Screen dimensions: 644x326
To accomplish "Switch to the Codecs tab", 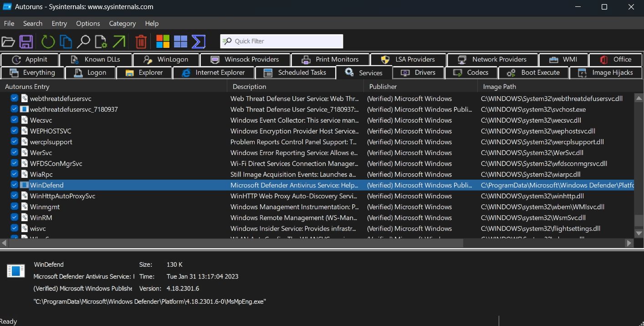I will tap(471, 72).
